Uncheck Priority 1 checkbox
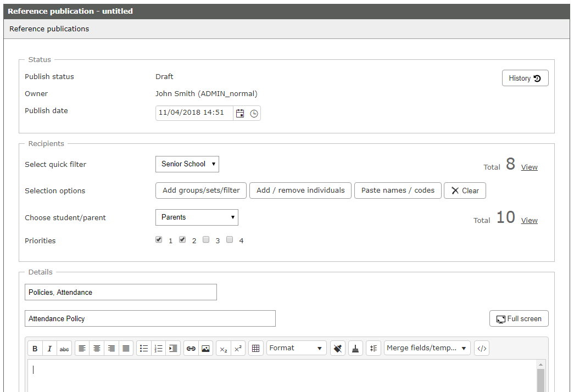Viewport: 574px width, 392px height. click(x=159, y=239)
